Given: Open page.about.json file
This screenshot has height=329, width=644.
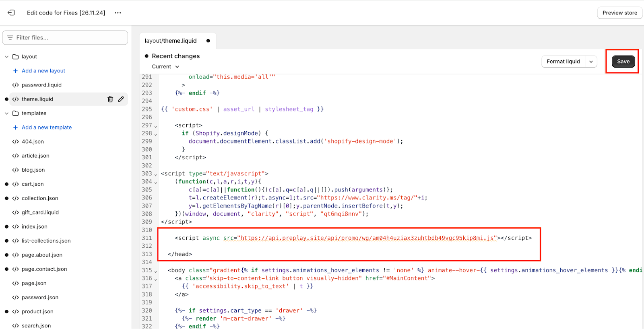Looking at the screenshot, I should coord(42,255).
